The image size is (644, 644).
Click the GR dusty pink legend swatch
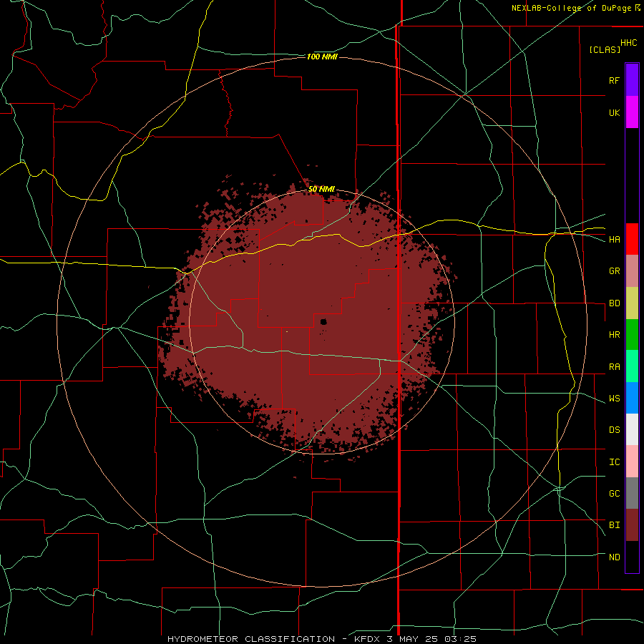[x=632, y=271]
